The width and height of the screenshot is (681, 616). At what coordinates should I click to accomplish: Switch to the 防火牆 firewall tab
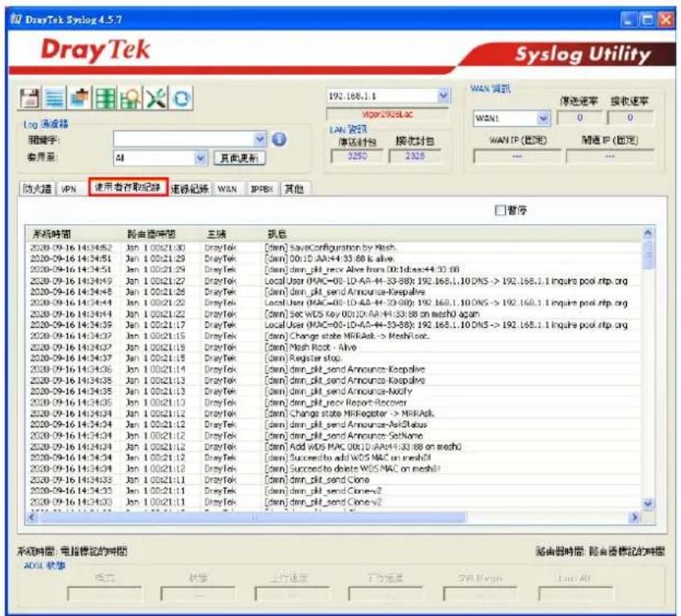tap(38, 189)
